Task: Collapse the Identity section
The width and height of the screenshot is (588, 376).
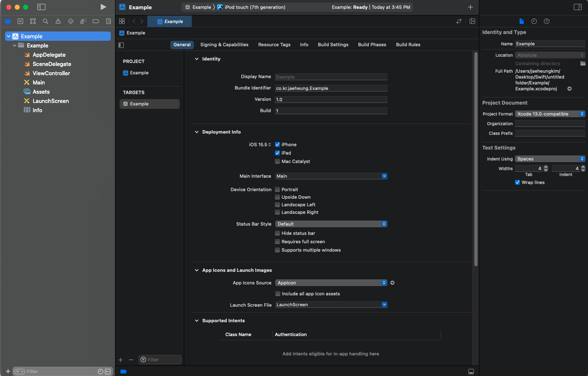Action: [196, 59]
